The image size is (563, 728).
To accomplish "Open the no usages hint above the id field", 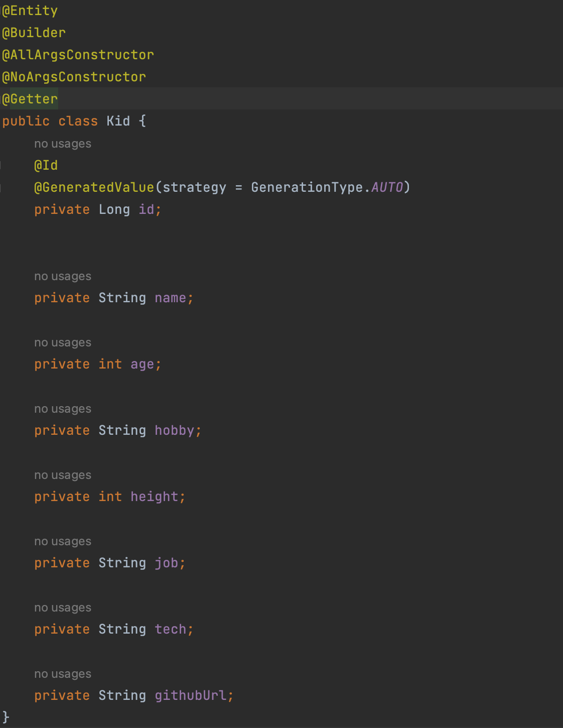I will coord(63,144).
